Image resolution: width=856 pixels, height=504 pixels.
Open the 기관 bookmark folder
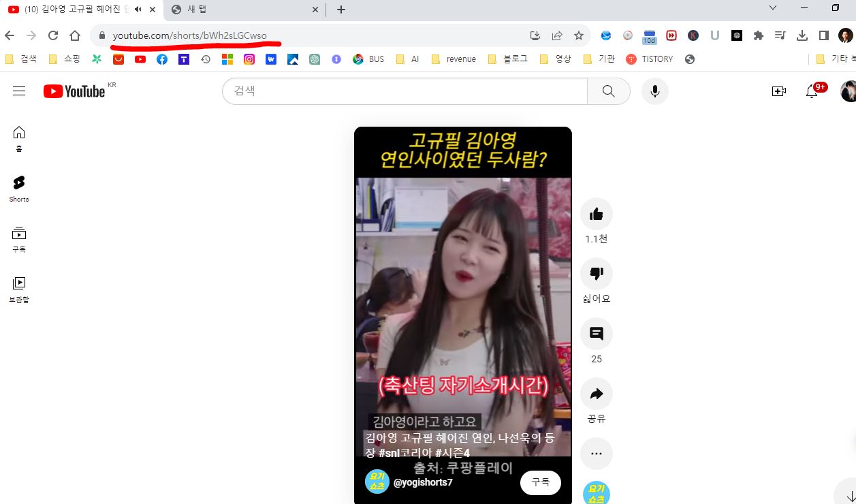pyautogui.click(x=599, y=59)
